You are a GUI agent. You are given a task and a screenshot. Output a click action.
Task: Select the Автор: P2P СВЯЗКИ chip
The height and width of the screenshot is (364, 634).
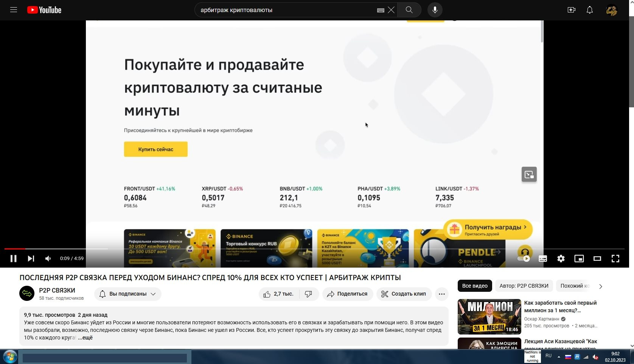tap(524, 286)
